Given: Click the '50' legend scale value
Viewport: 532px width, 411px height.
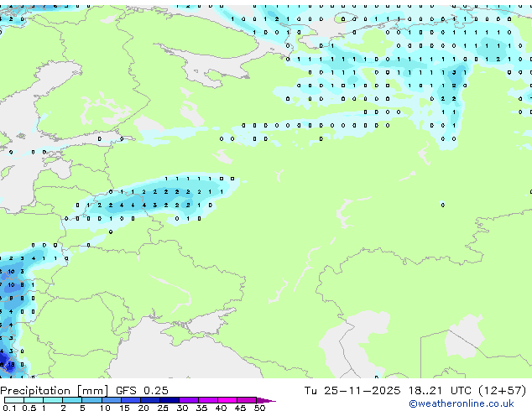Looking at the screenshot, I should [x=259, y=408].
